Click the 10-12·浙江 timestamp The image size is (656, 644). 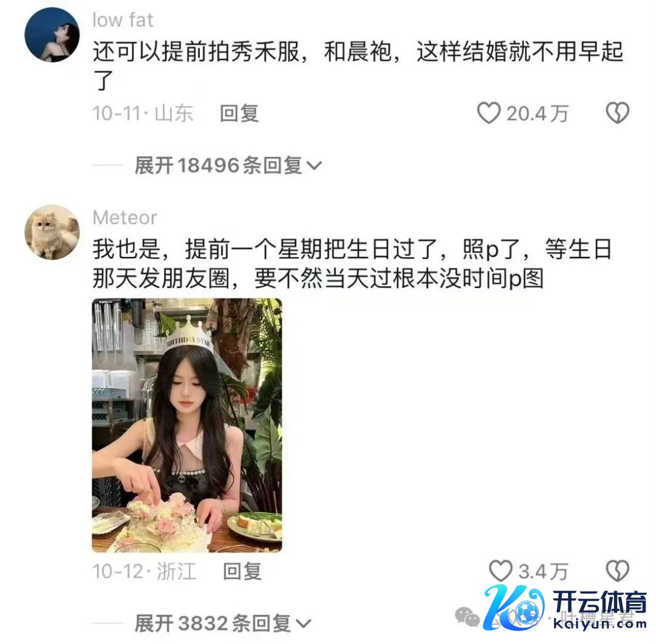[x=144, y=572]
